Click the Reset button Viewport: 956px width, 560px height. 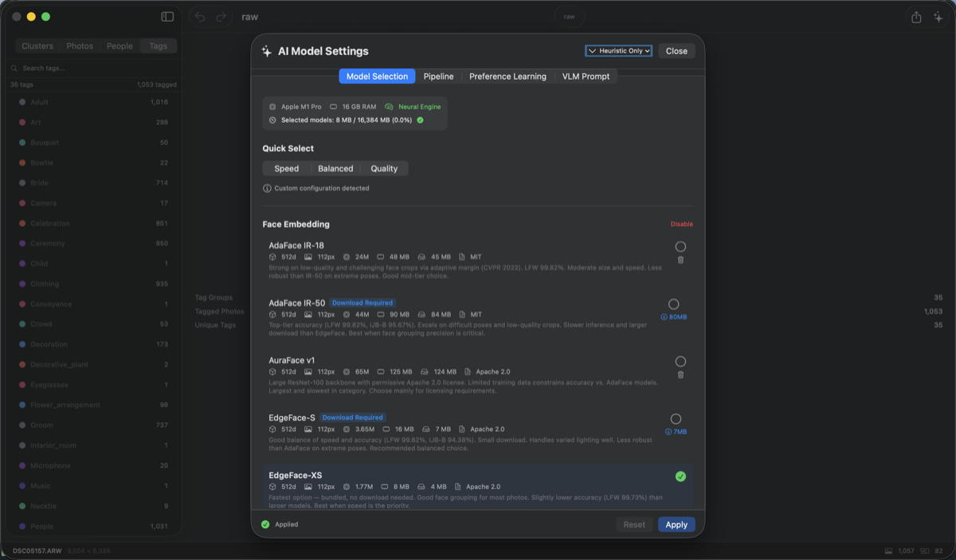pyautogui.click(x=634, y=525)
